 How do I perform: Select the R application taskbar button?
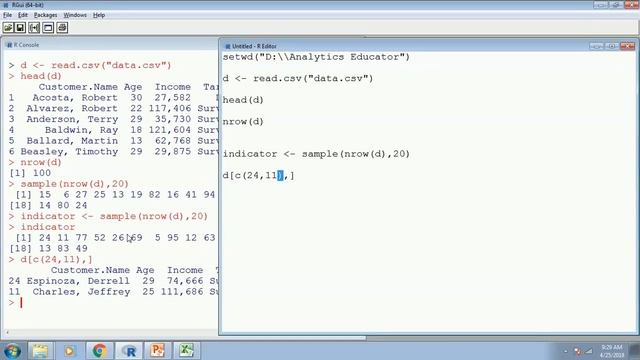[x=129, y=351]
